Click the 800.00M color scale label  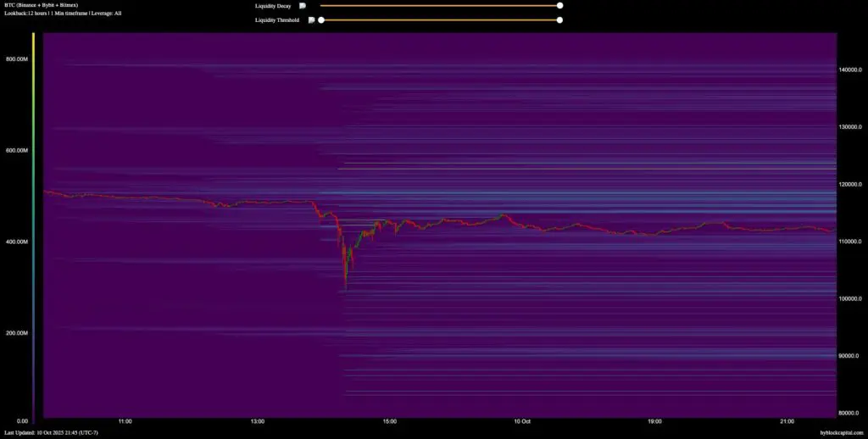pos(17,59)
